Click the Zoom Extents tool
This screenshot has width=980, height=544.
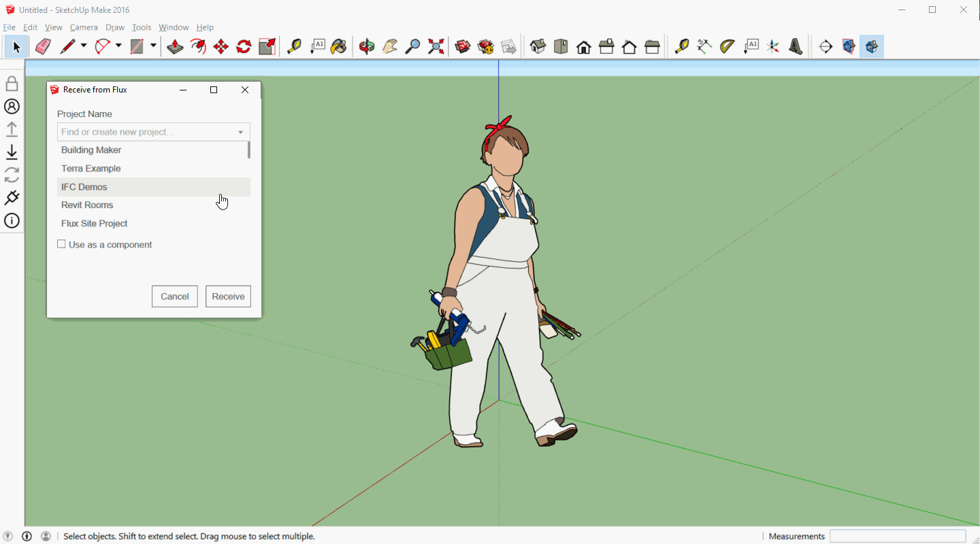[x=436, y=46]
